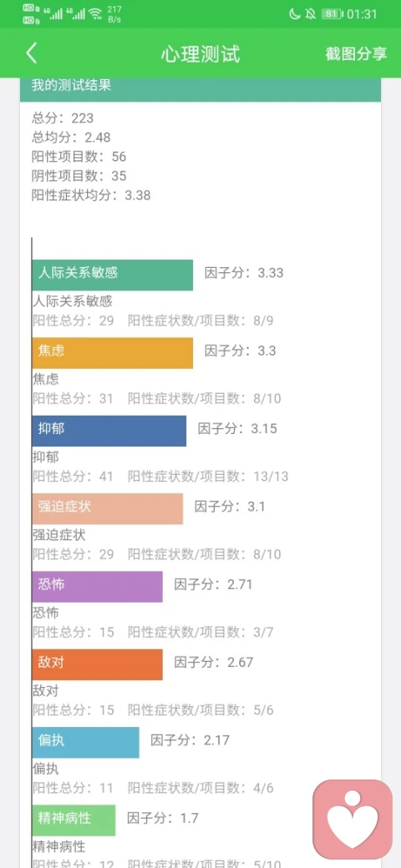The width and height of the screenshot is (401, 868).
Task: Open the pink heart floating icon
Action: [x=353, y=820]
